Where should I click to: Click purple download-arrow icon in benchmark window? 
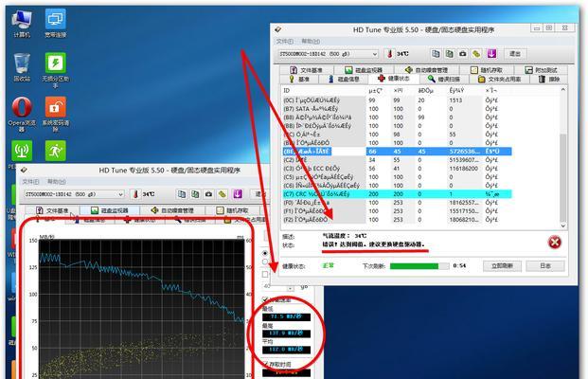click(x=238, y=194)
